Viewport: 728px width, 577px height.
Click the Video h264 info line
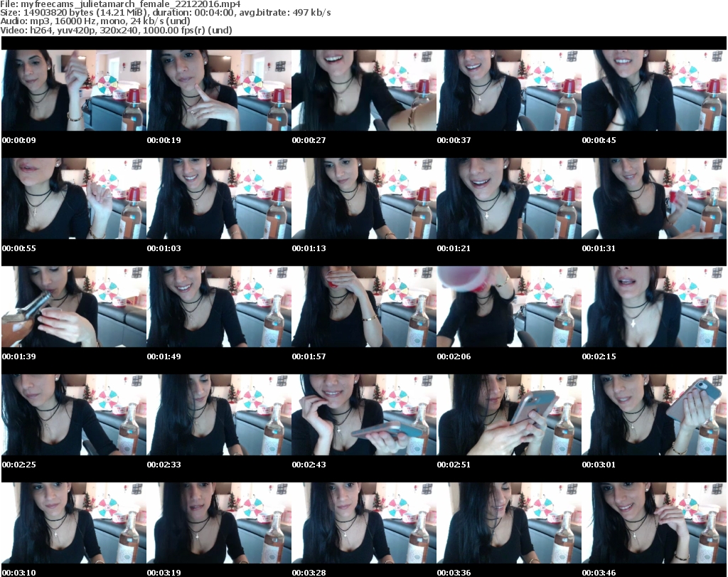(116, 30)
